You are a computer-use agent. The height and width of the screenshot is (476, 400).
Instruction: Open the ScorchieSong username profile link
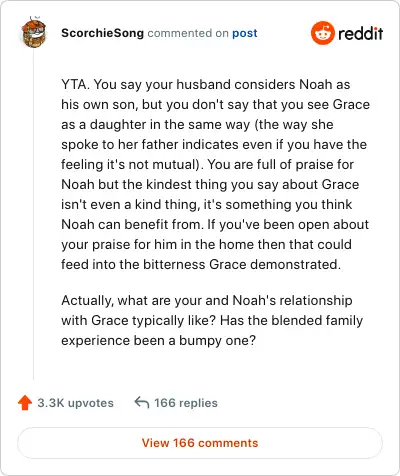coord(102,33)
